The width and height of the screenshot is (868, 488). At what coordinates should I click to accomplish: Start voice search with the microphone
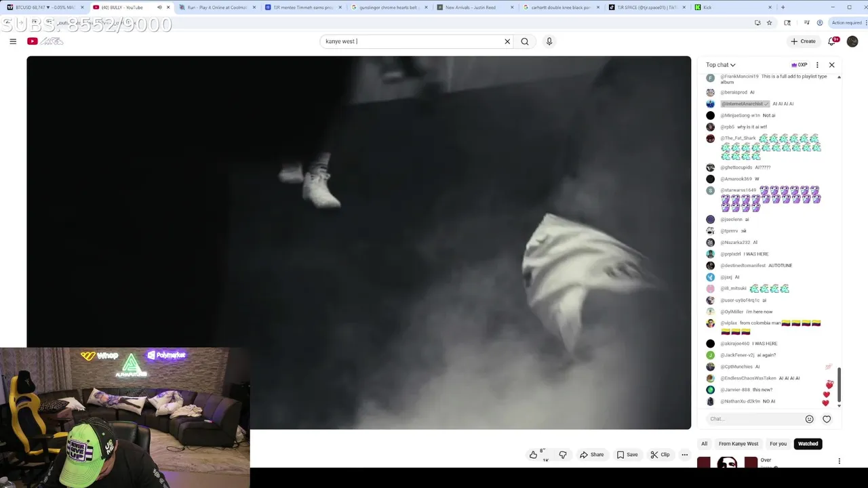pos(549,41)
